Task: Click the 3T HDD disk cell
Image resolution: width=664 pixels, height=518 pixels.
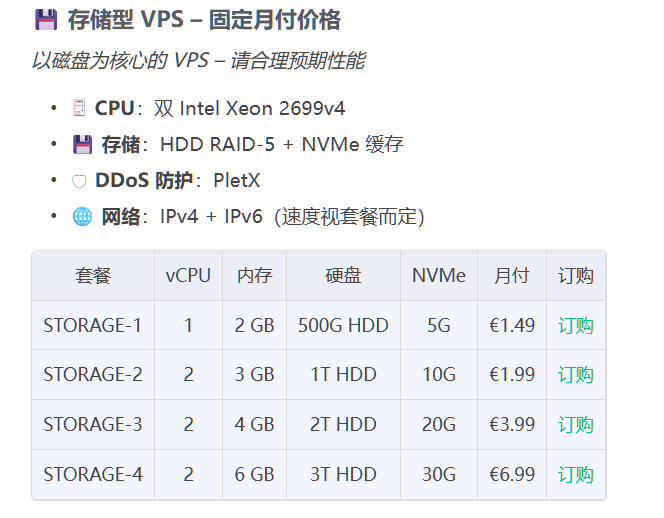Action: 343,475
